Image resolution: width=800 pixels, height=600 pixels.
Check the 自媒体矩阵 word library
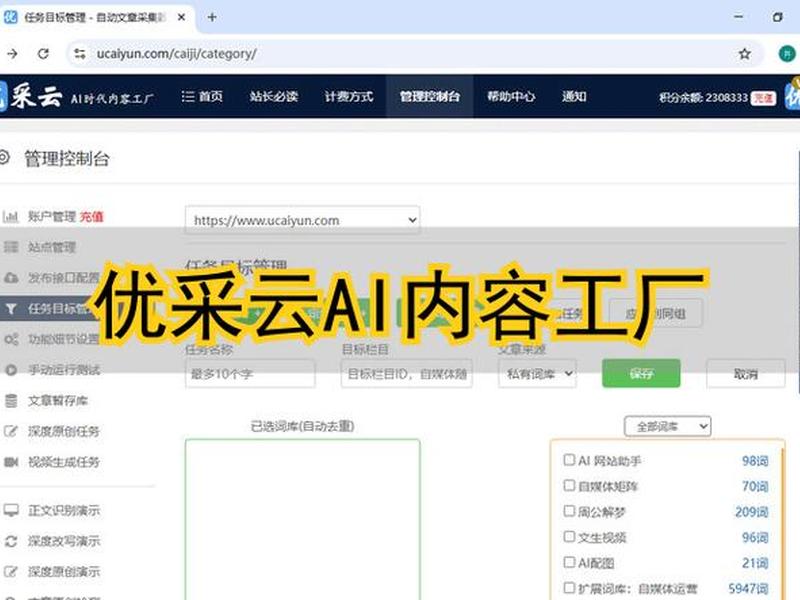click(x=569, y=485)
